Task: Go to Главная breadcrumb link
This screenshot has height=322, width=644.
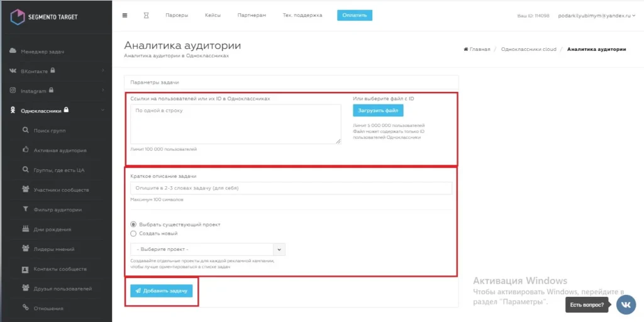Action: pyautogui.click(x=480, y=49)
